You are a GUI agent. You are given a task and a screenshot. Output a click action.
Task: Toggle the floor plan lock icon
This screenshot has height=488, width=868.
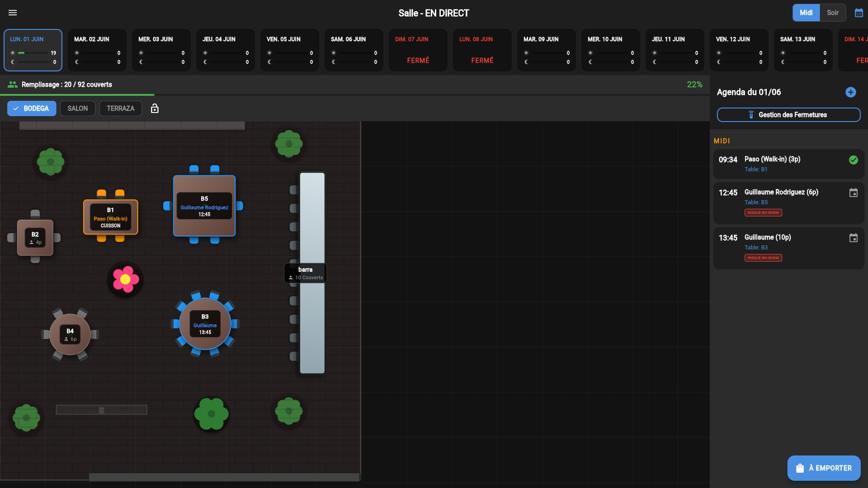tap(155, 108)
